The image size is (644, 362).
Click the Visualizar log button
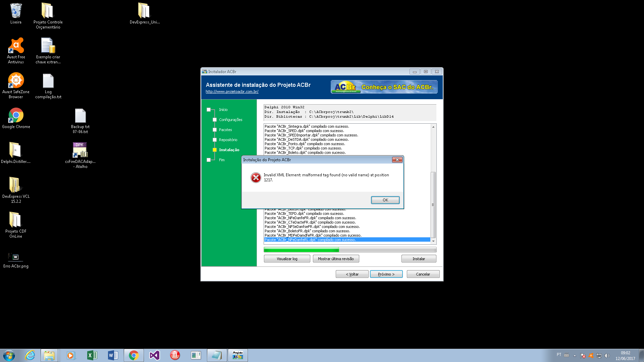click(287, 259)
